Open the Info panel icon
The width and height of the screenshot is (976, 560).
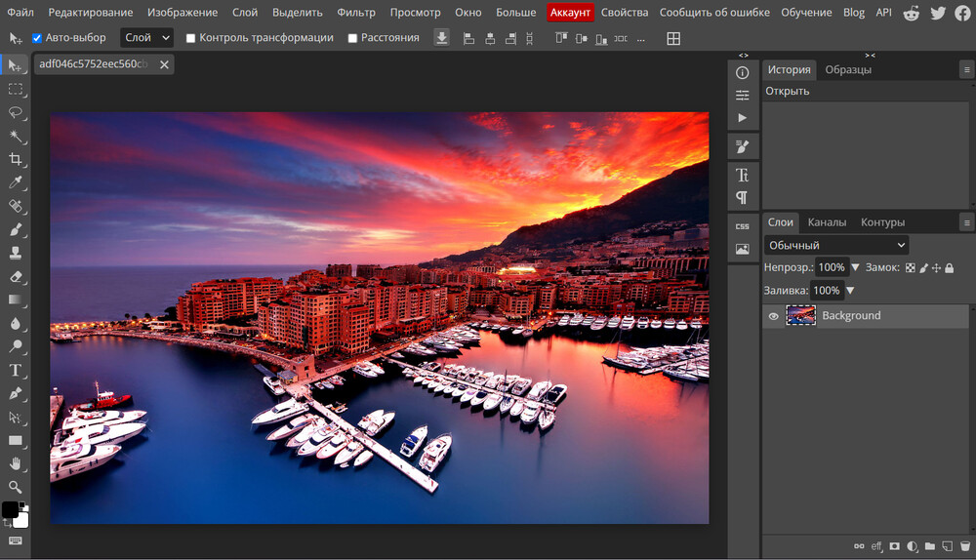click(x=742, y=73)
